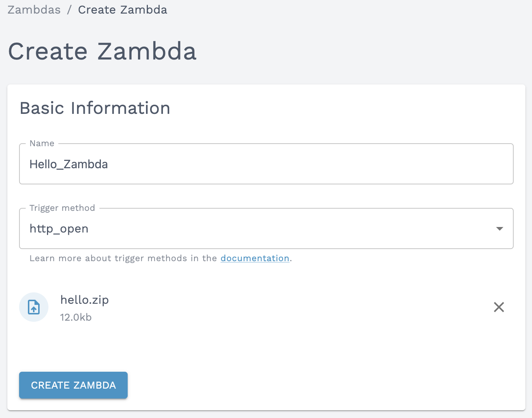Expand trigger options via the chevron arrow
This screenshot has height=418, width=532.
[x=499, y=228]
